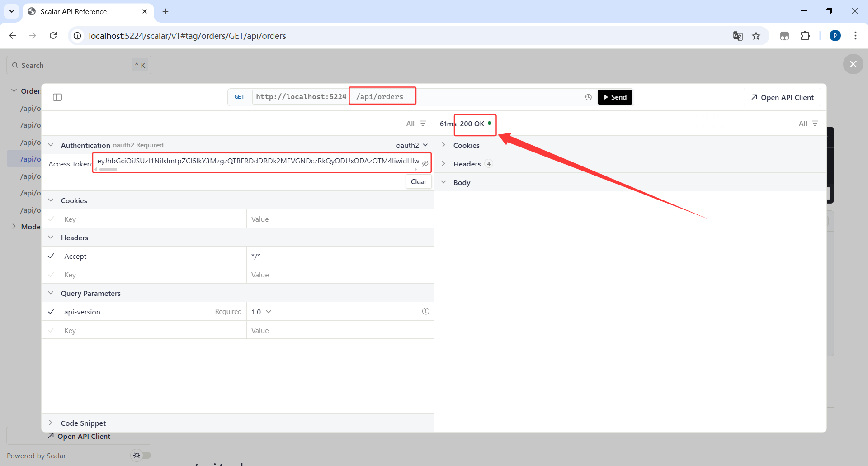Collapse the request Headers section

click(51, 237)
